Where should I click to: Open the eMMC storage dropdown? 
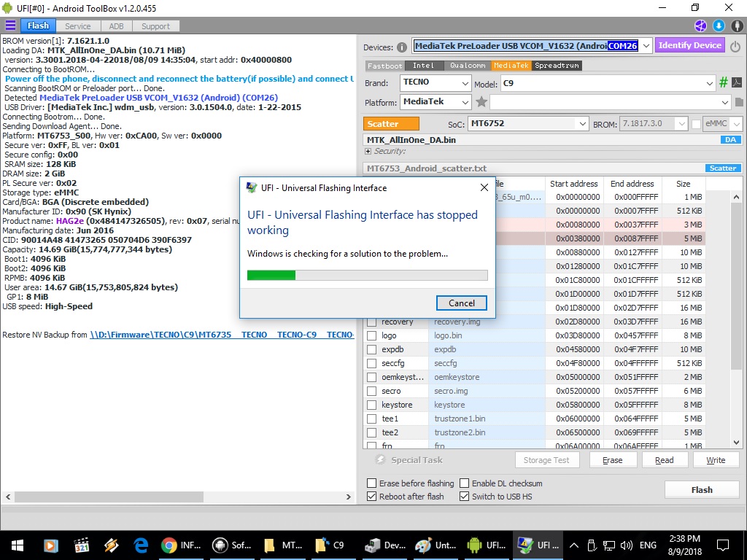click(x=737, y=124)
